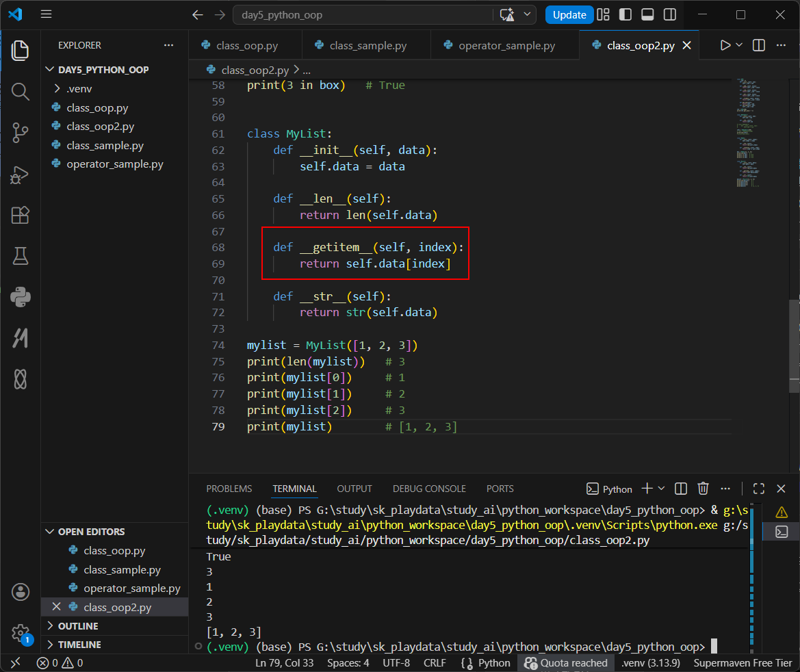Switch to the class_oop.py tab

246,45
